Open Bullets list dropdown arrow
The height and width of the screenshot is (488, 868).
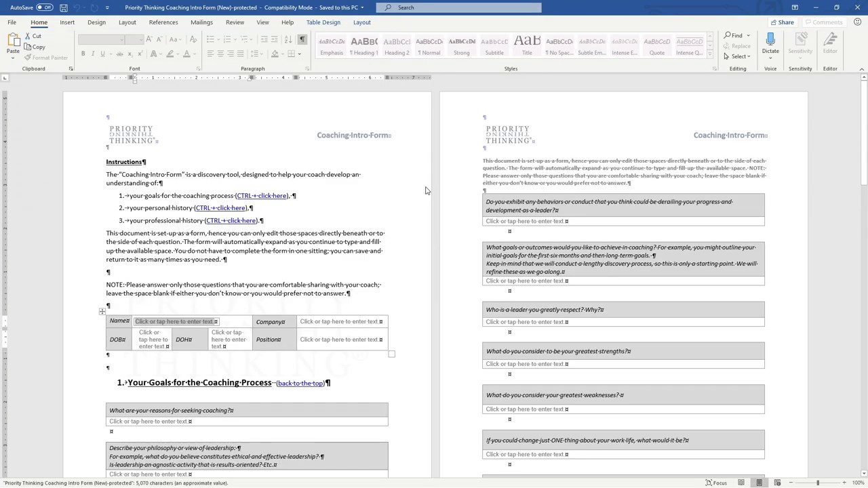point(218,39)
